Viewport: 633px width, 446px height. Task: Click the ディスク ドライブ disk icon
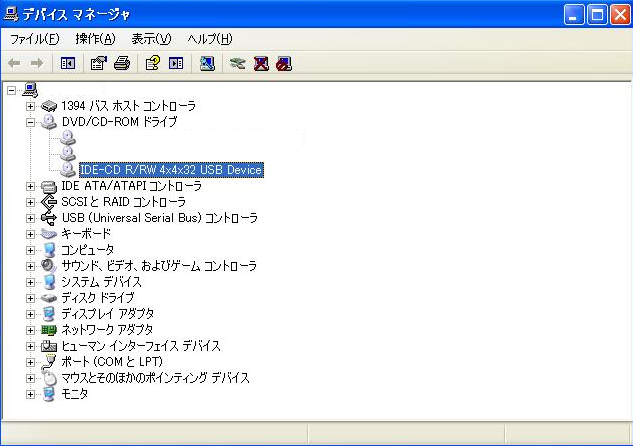49,298
